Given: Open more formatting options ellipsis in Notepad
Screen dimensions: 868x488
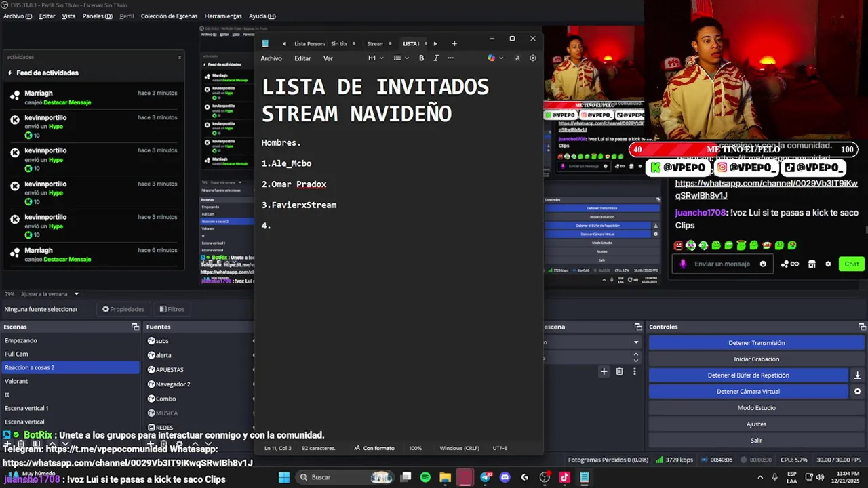Looking at the screenshot, I should [451, 58].
